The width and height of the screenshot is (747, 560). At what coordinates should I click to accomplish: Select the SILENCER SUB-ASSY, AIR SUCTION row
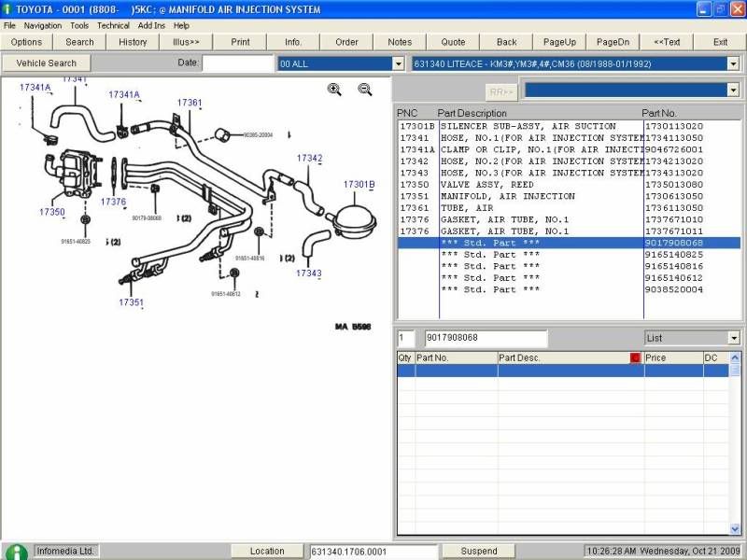(x=569, y=126)
